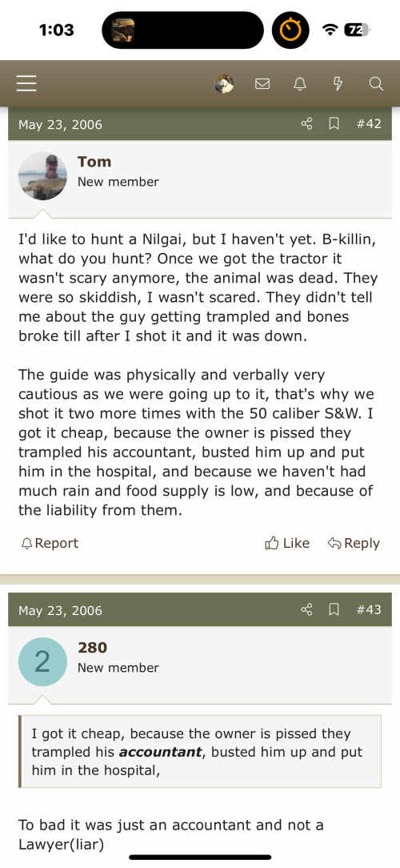This screenshot has width=400, height=868.
Task: View Tom's avatar photo
Action: point(42,175)
